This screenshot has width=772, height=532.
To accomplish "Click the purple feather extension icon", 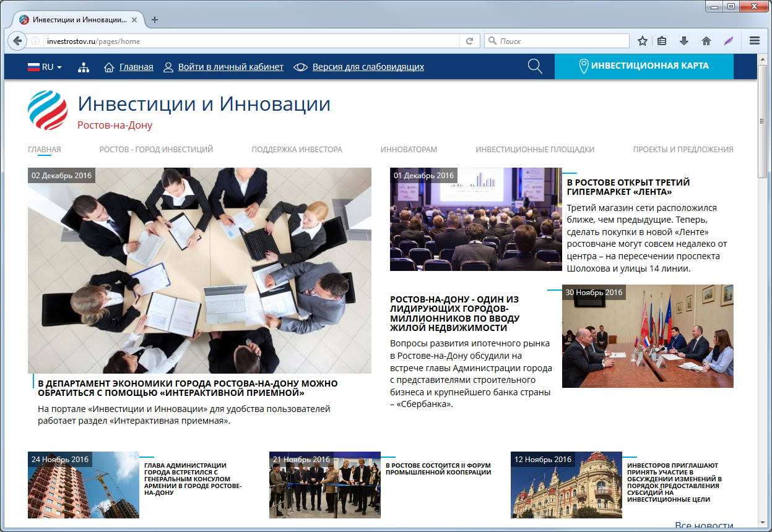I will coord(729,41).
